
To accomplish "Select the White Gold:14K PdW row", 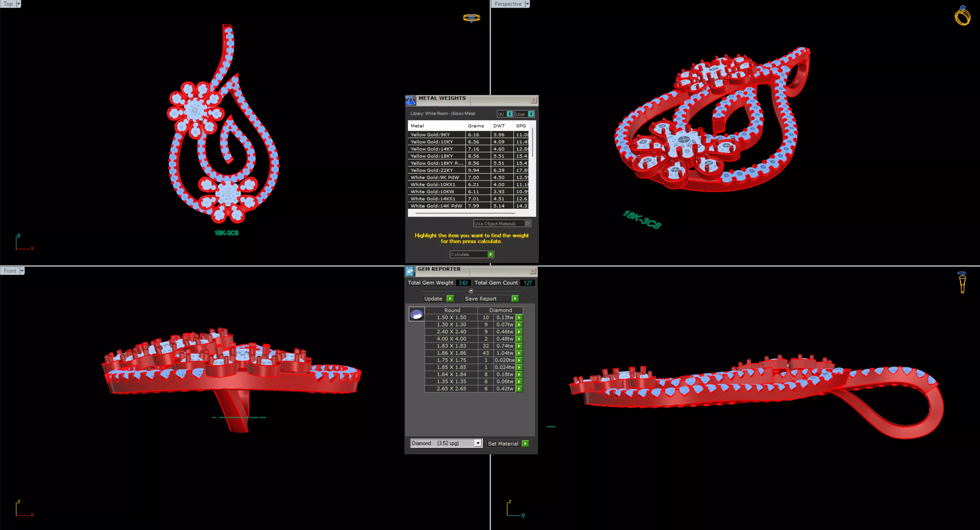I will (x=468, y=206).
